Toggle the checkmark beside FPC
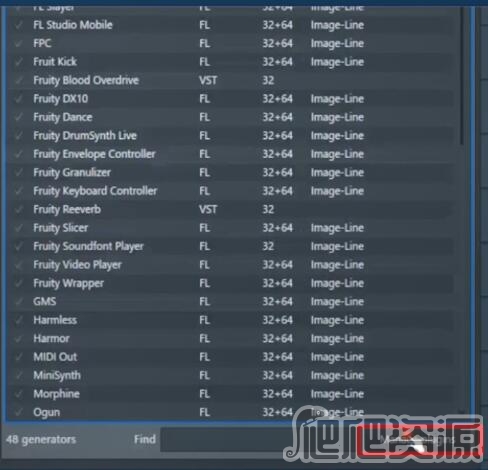Viewport: 488px width, 470px height. pos(19,43)
